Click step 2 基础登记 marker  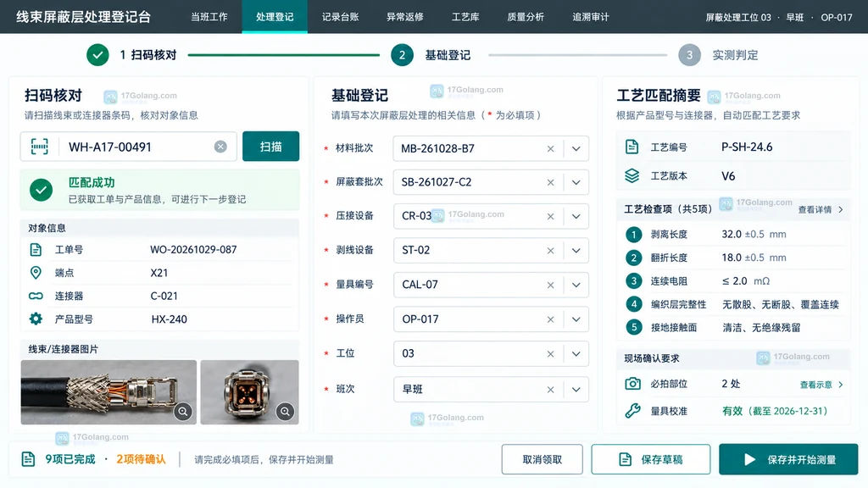pos(402,55)
